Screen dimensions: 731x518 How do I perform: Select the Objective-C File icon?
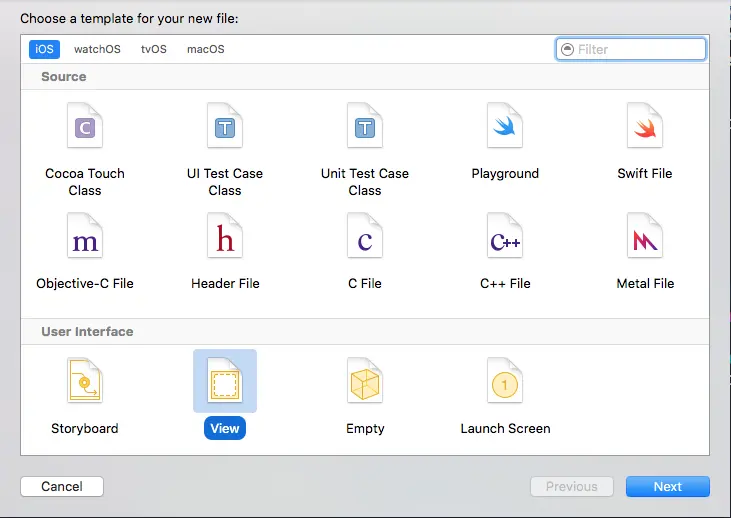[85, 235]
